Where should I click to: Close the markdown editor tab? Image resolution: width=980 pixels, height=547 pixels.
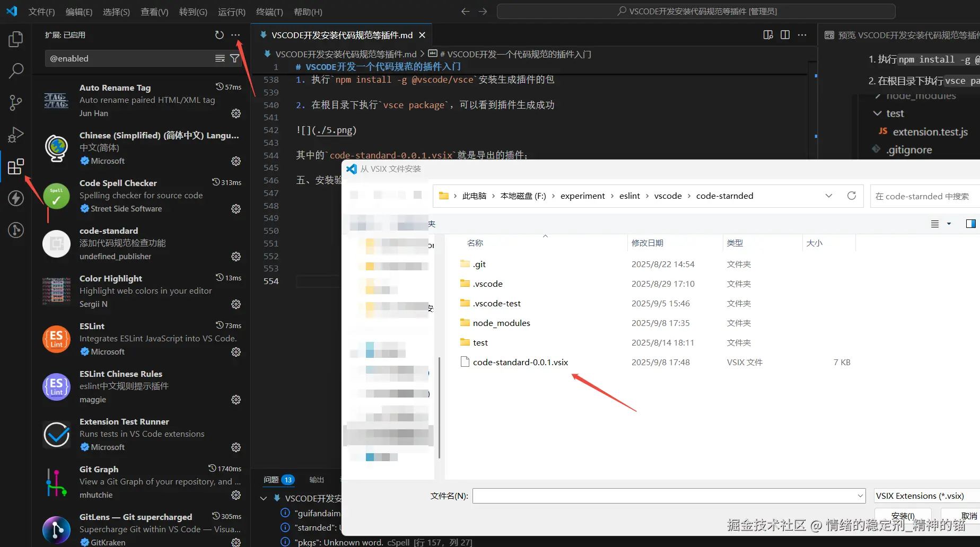point(422,35)
